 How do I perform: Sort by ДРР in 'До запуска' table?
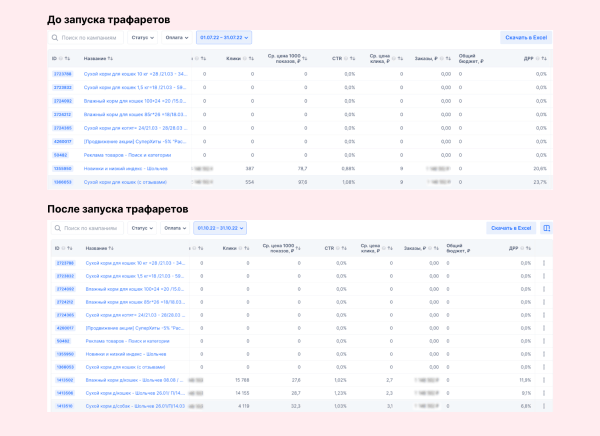(544, 59)
